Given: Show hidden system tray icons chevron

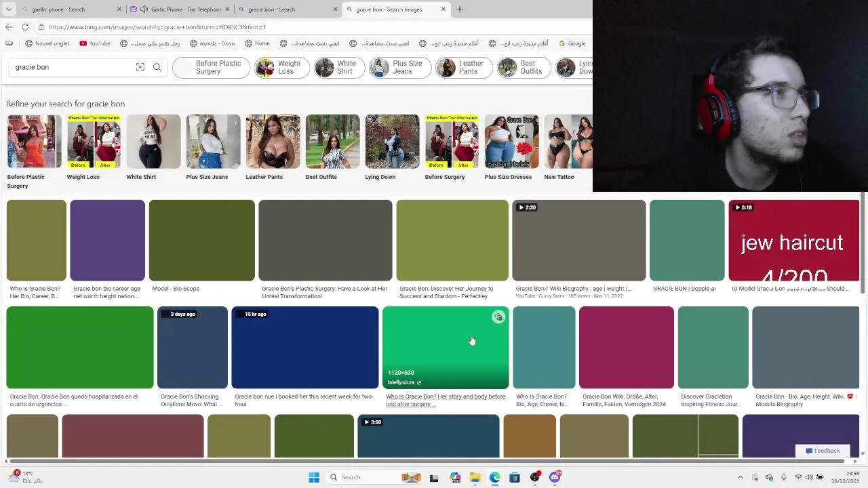Looking at the screenshot, I should pos(741,477).
